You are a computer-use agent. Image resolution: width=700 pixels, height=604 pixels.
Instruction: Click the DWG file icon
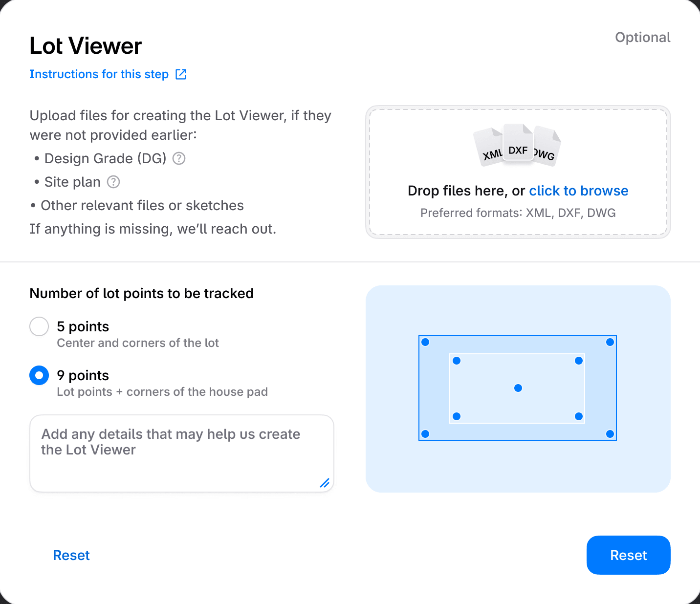(x=547, y=147)
